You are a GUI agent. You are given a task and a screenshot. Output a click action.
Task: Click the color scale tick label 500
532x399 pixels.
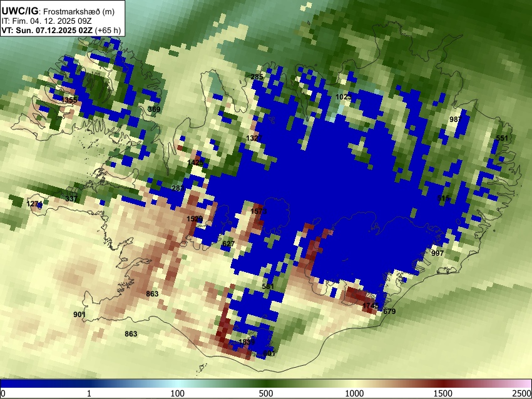265,393
